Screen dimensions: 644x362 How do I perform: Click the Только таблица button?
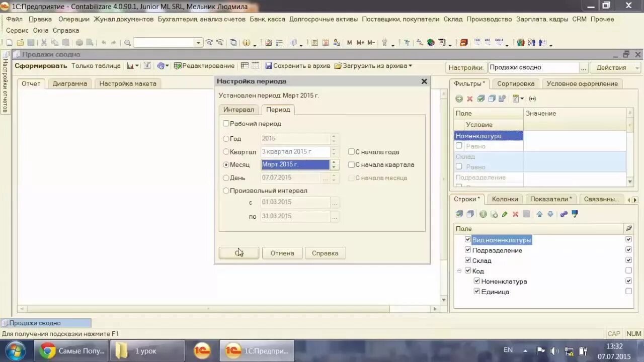click(96, 66)
